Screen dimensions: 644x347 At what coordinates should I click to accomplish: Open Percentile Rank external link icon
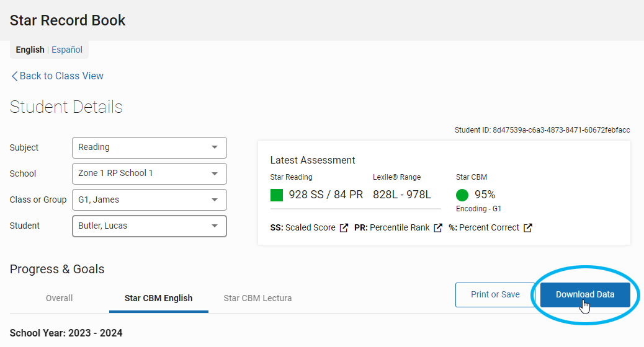tap(438, 227)
